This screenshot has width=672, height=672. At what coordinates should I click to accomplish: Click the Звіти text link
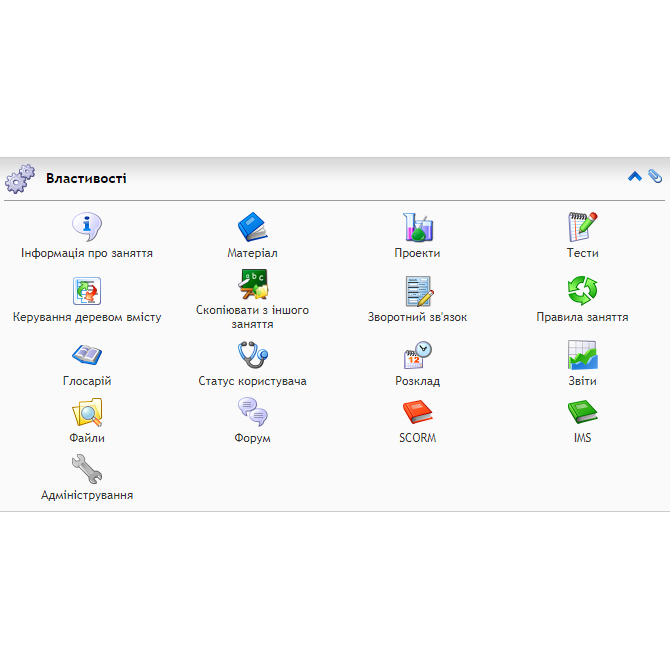pyautogui.click(x=582, y=381)
